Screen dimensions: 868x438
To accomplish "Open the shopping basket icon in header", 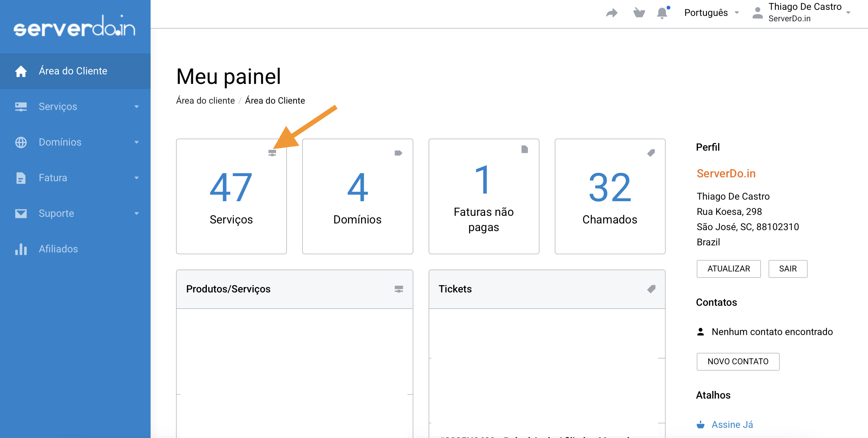I will point(639,13).
